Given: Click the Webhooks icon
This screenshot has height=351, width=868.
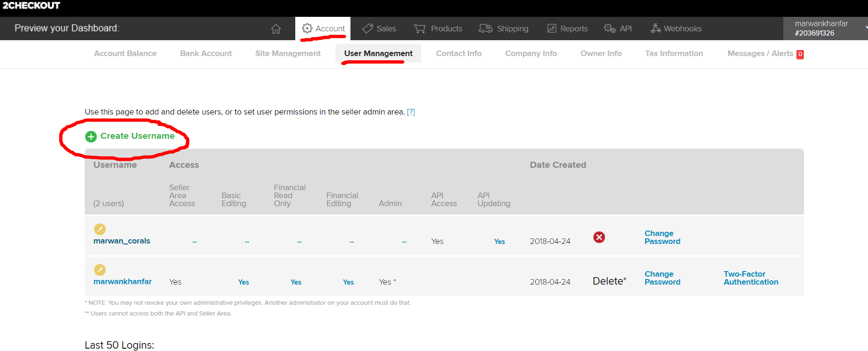Looking at the screenshot, I should point(656,29).
